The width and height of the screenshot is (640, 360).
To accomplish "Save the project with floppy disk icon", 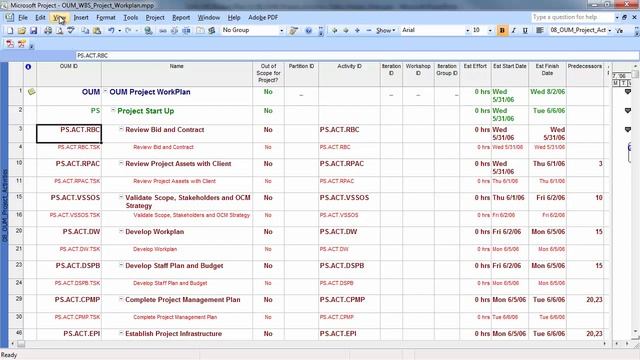I will tap(33, 31).
